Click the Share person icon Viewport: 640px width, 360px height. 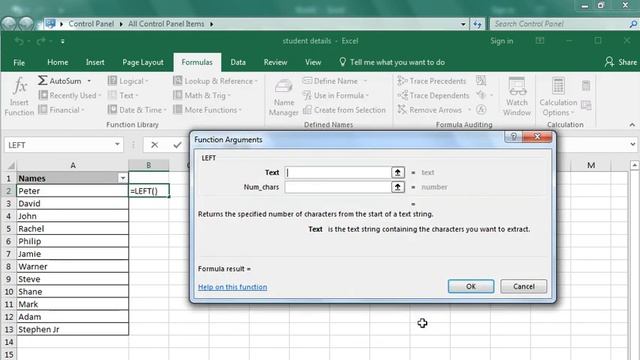tap(609, 62)
